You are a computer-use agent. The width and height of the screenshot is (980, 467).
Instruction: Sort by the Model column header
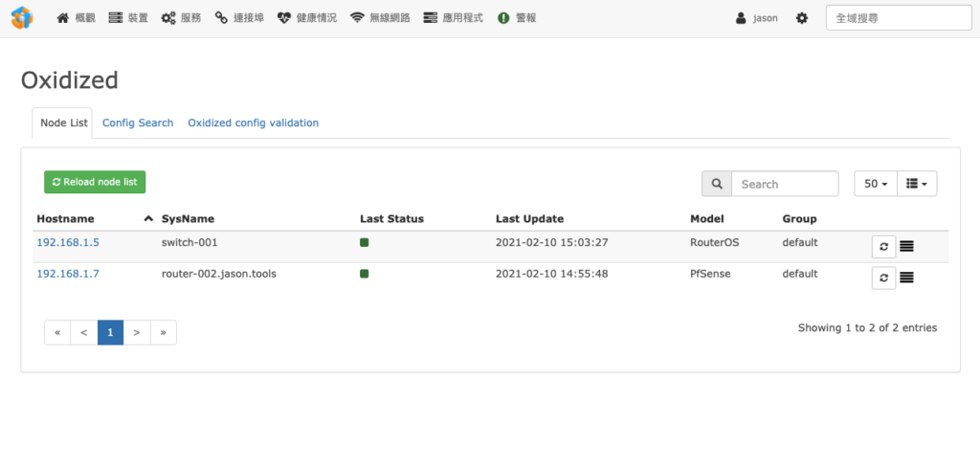(x=707, y=219)
